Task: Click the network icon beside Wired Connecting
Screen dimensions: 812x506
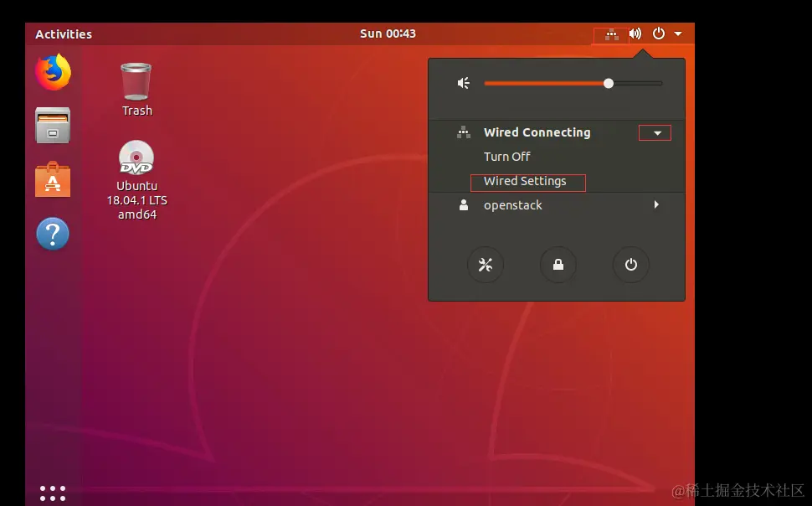Action: pyautogui.click(x=464, y=132)
